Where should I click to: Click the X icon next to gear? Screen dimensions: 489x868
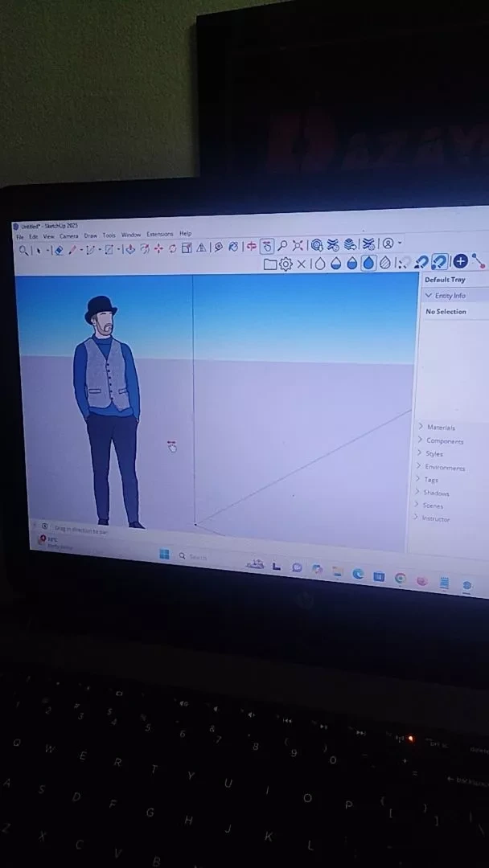[302, 264]
